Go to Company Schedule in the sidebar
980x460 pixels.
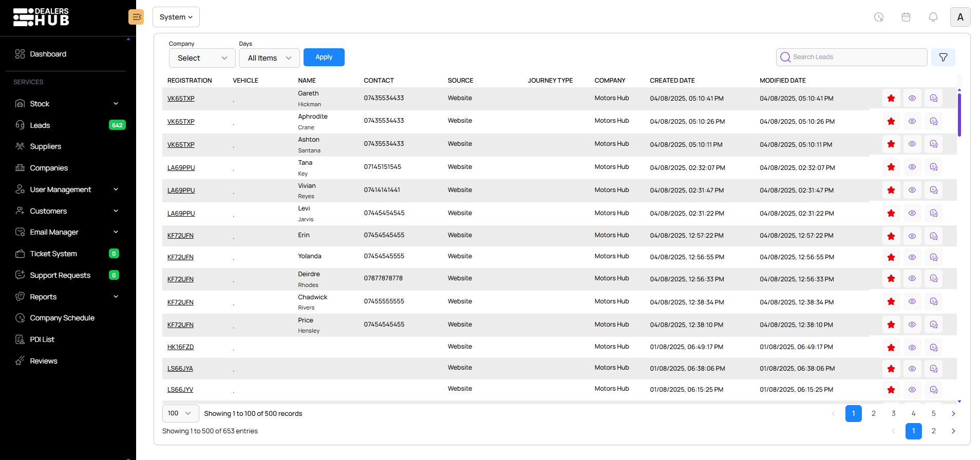(62, 318)
